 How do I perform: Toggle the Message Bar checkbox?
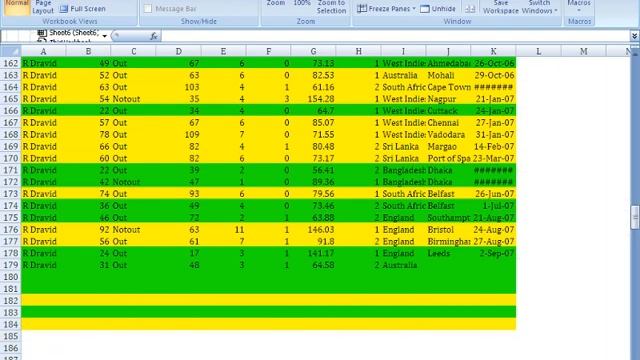coord(148,9)
